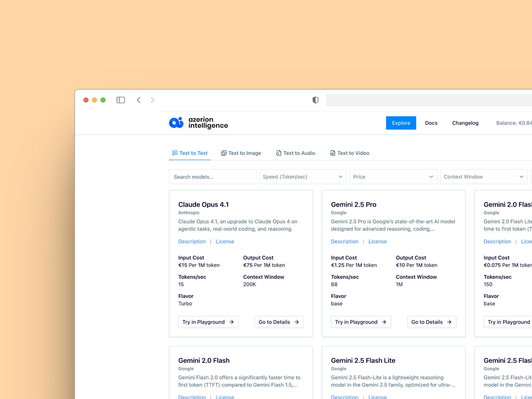Click the Azerion Intelligence logo

tap(198, 123)
